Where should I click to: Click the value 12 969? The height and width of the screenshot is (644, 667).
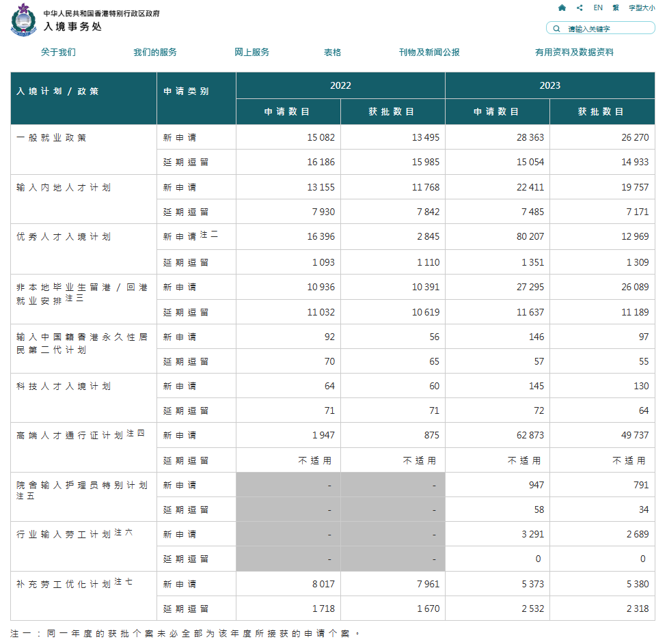(635, 237)
